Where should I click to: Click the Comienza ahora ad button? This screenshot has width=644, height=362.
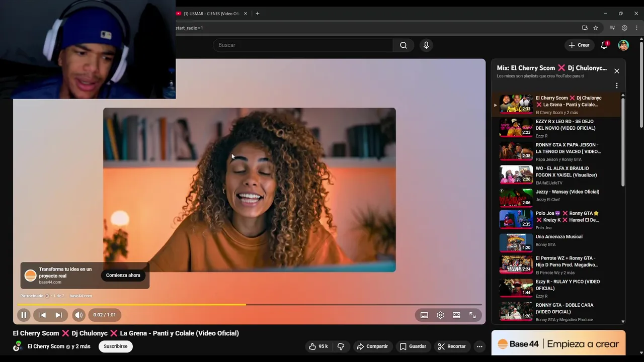click(123, 276)
